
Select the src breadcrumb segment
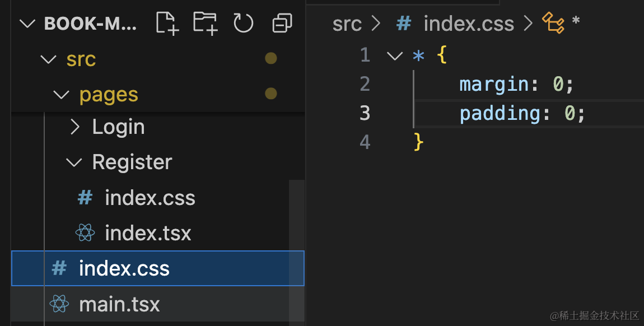tap(347, 24)
